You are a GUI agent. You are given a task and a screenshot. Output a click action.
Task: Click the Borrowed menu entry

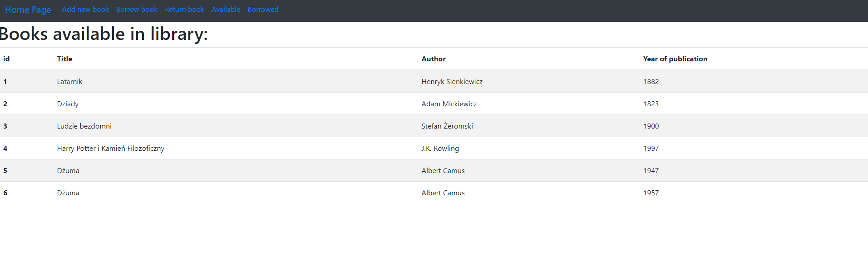[x=263, y=9]
